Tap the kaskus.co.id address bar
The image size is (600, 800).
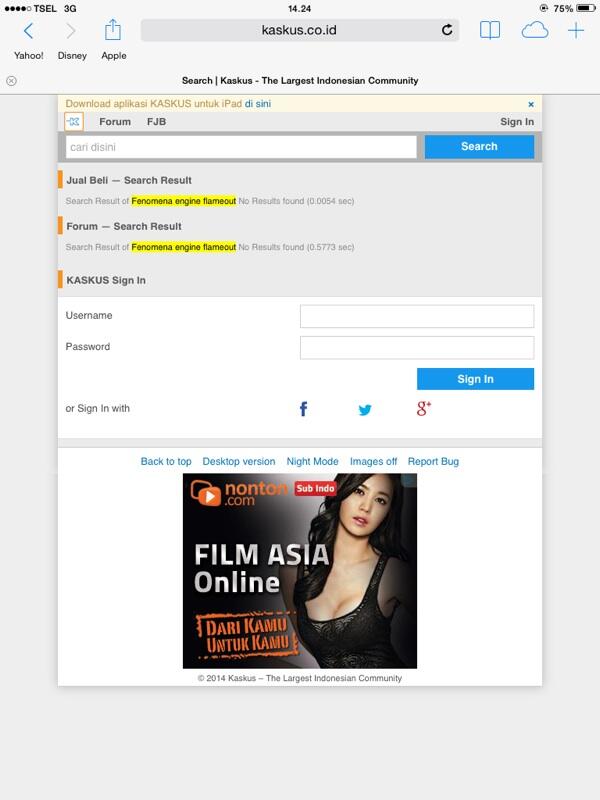299,30
